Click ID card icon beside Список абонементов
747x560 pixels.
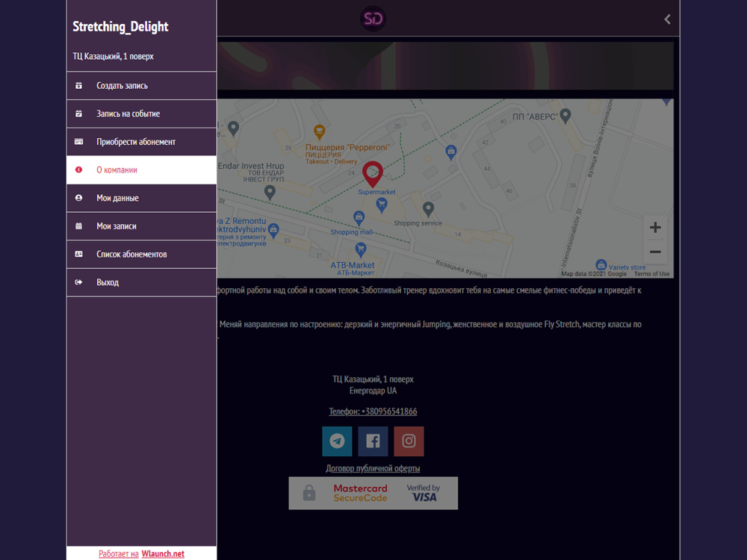tap(78, 255)
